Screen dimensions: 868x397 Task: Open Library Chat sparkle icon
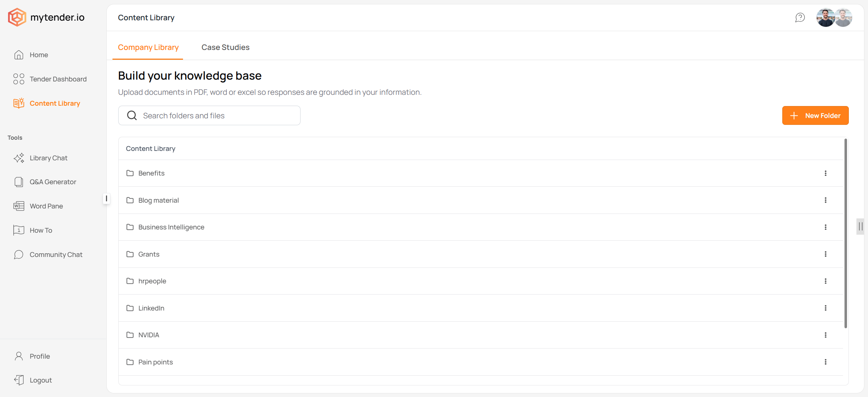pos(19,158)
